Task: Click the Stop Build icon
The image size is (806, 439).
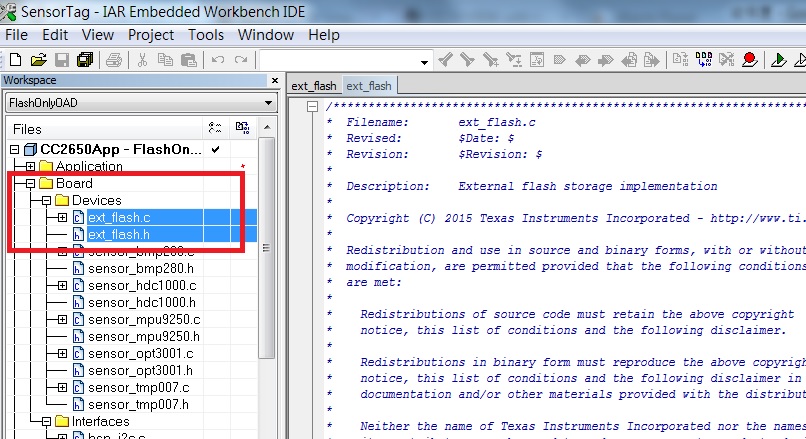Action: [726, 60]
